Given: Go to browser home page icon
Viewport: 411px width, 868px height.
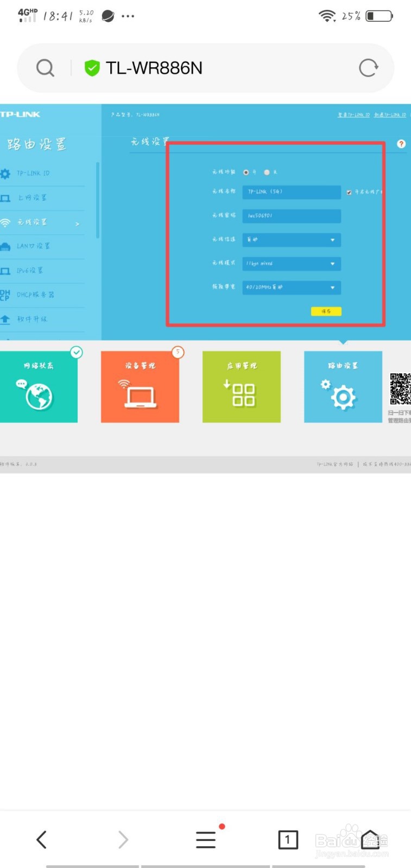Looking at the screenshot, I should [370, 839].
